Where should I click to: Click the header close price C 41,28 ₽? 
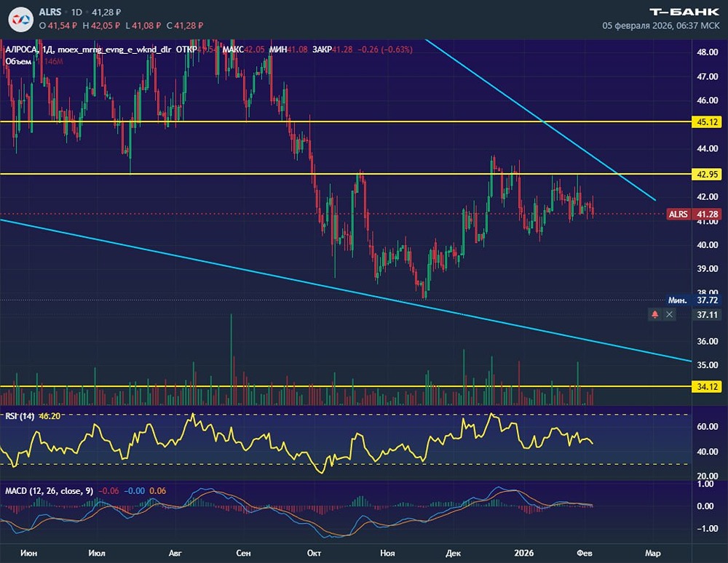pyautogui.click(x=185, y=25)
